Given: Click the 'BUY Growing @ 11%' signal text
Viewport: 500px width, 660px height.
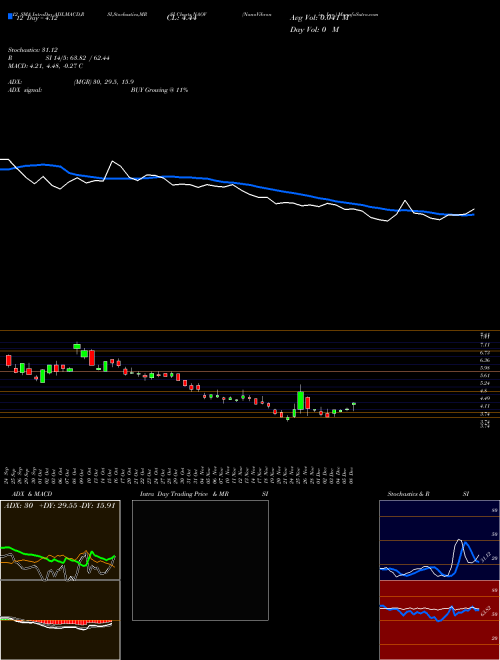Looking at the screenshot, I should click(x=159, y=90).
